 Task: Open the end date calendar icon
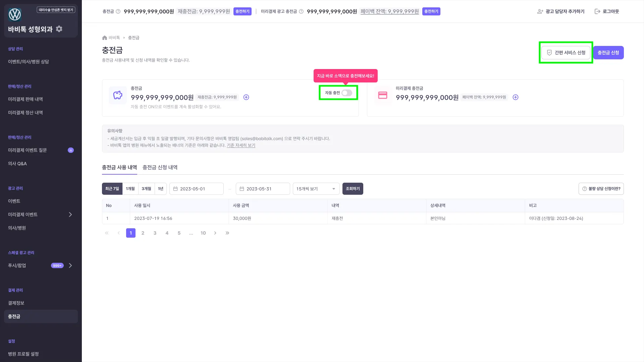coord(241,189)
